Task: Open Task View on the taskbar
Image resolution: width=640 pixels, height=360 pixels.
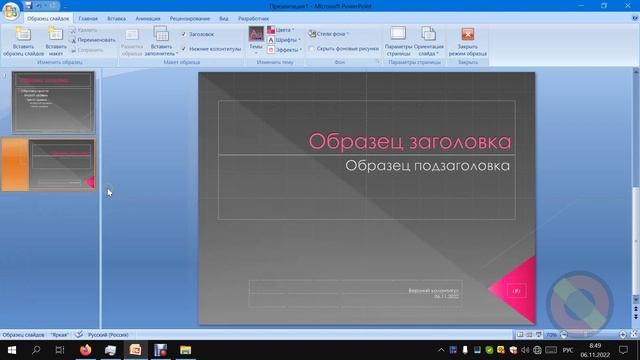Action: click(60, 350)
